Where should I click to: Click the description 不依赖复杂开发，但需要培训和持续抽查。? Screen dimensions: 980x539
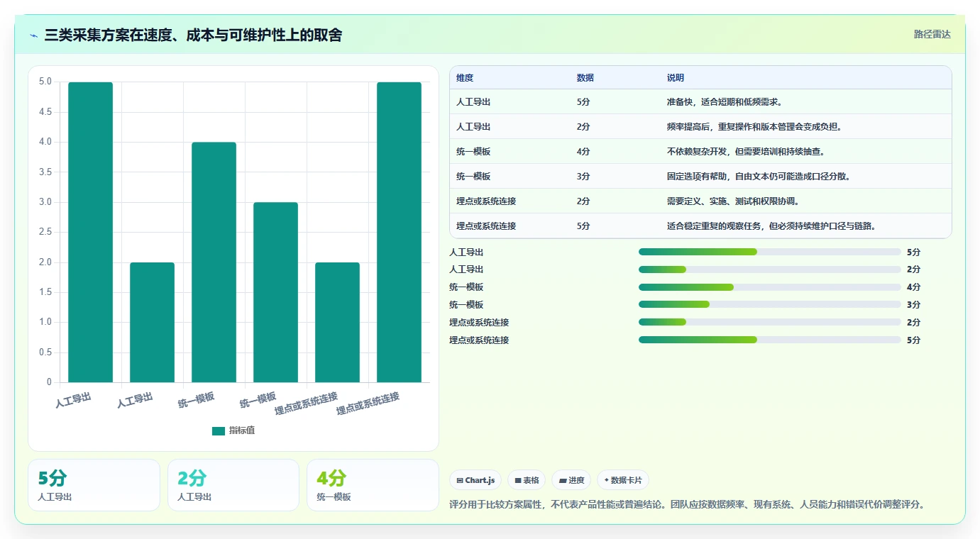click(746, 152)
